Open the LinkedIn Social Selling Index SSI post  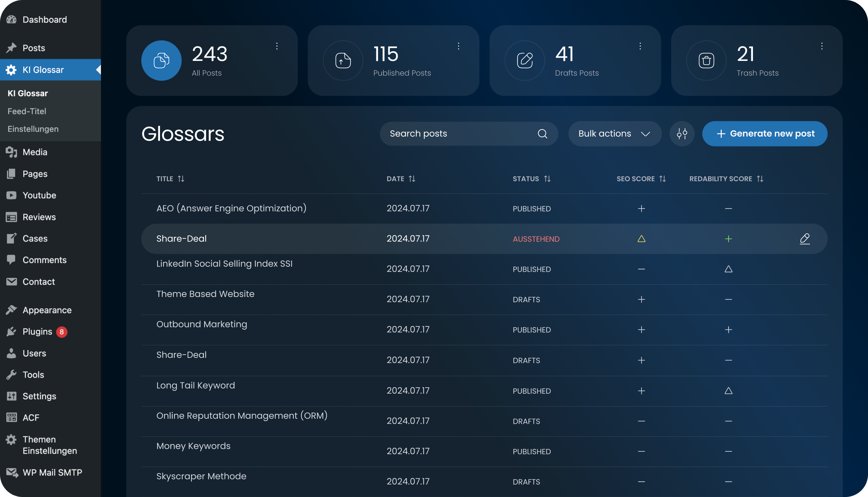click(224, 264)
